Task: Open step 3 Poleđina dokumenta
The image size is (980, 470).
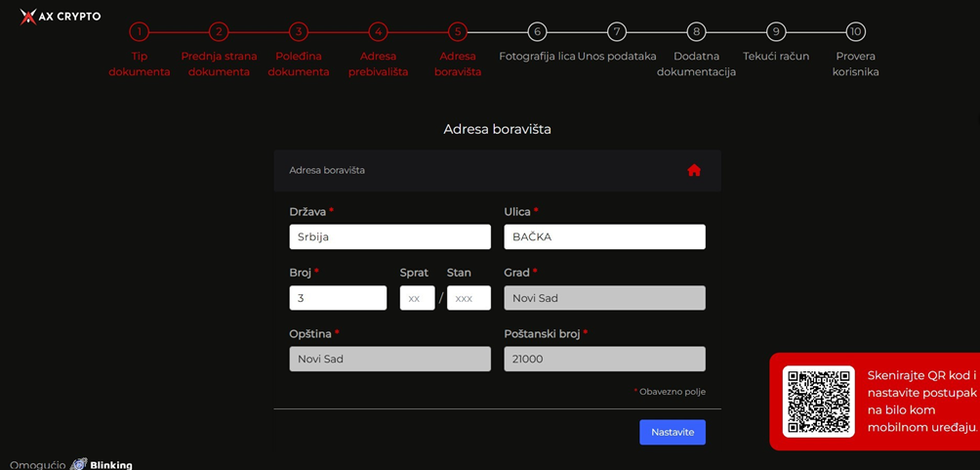Action: click(299, 31)
